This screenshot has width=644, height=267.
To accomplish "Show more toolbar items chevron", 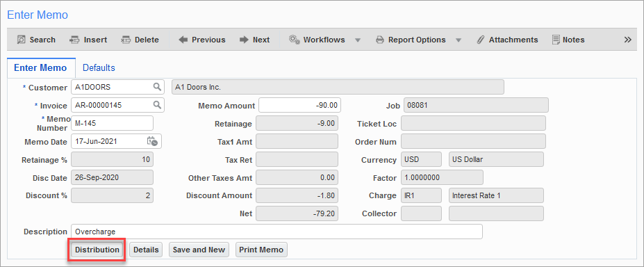I will [627, 40].
